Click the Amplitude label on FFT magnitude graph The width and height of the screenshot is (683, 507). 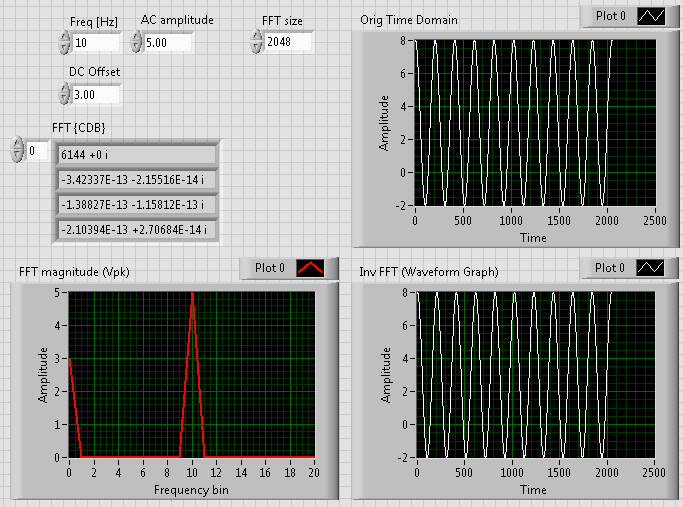(43, 375)
